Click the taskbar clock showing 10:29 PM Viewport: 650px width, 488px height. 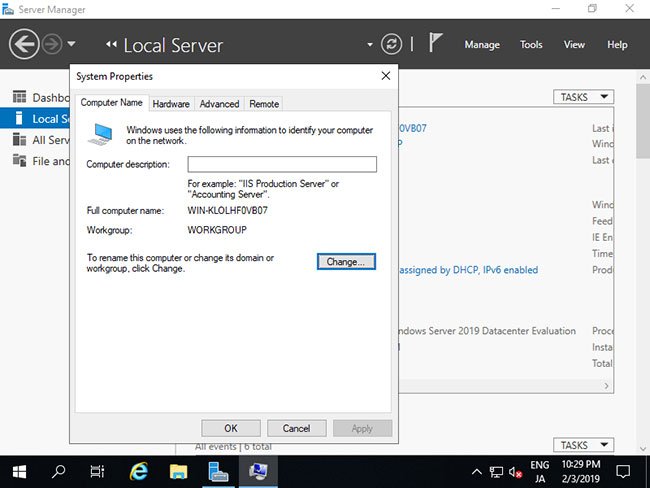pyautogui.click(x=581, y=471)
